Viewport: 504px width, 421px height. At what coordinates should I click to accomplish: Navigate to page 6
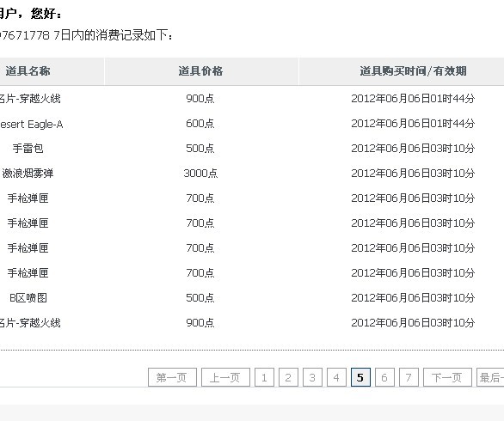tap(384, 377)
